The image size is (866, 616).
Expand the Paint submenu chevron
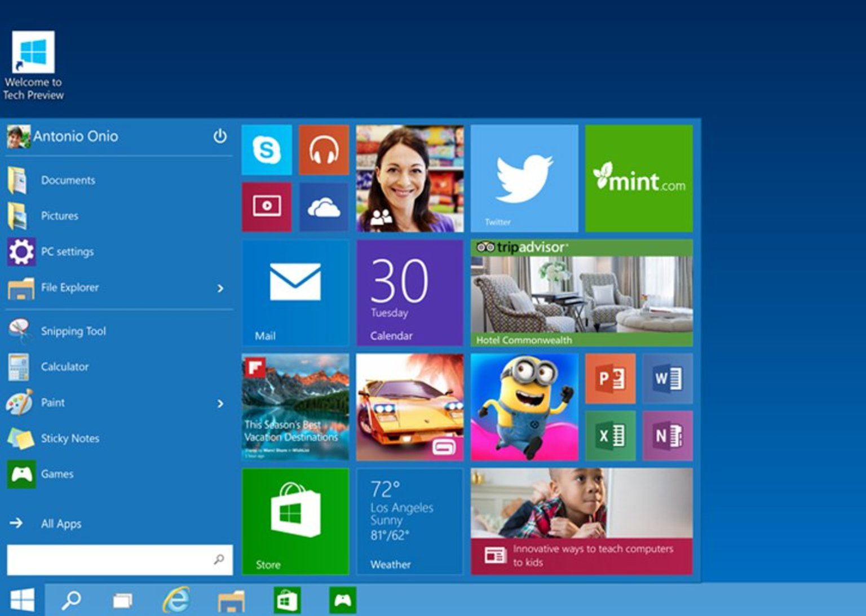[x=221, y=403]
